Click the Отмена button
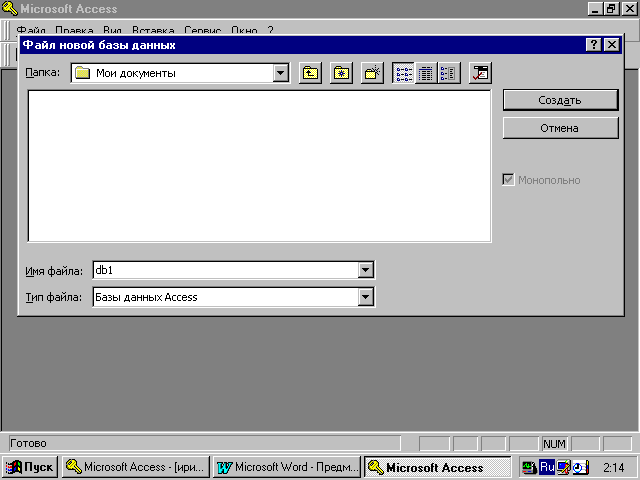640x480 pixels. [x=560, y=128]
